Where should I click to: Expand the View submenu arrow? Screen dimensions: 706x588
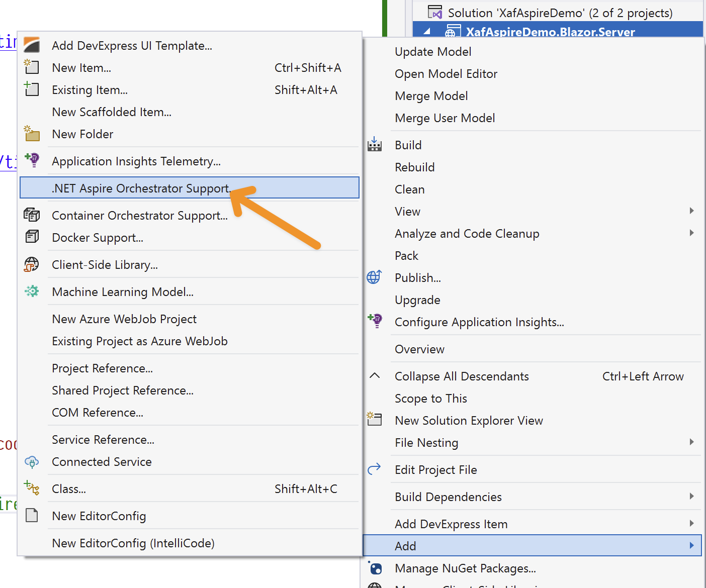point(692,211)
